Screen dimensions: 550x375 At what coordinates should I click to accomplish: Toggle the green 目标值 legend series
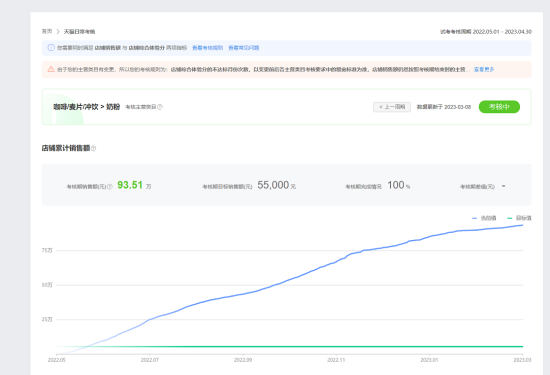(519, 218)
